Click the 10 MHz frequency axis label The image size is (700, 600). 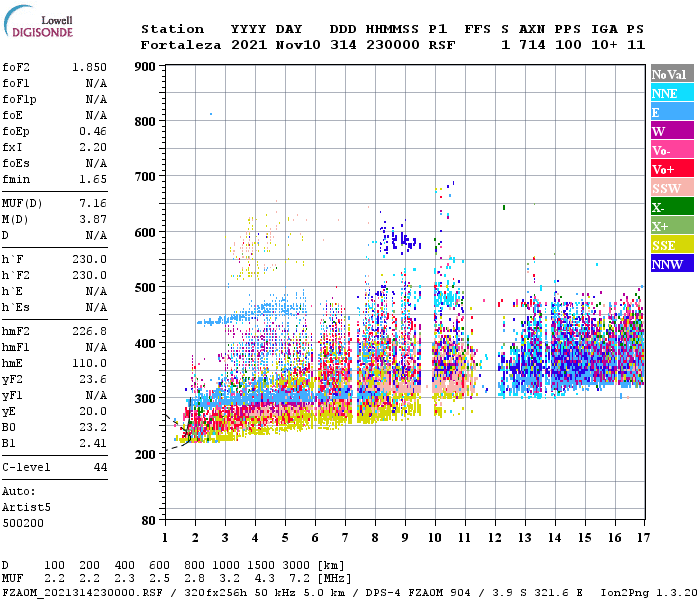point(435,538)
